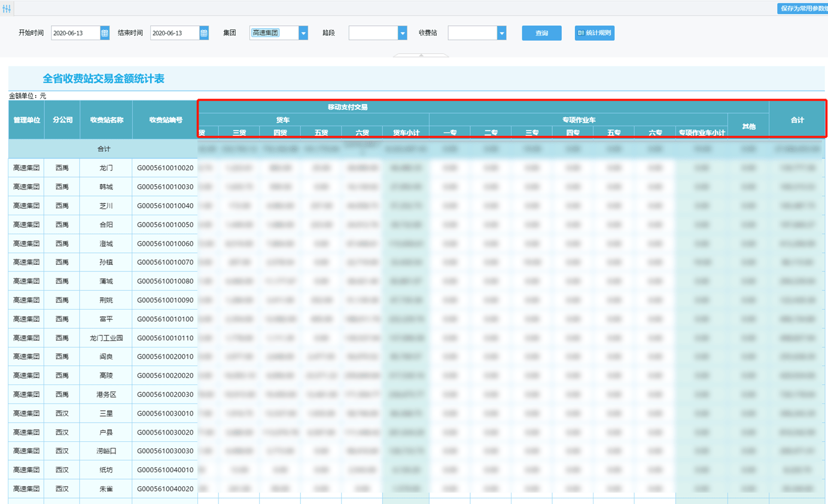This screenshot has width=828, height=504.
Task: Click the 保存为常用参数 button
Action: (802, 8)
